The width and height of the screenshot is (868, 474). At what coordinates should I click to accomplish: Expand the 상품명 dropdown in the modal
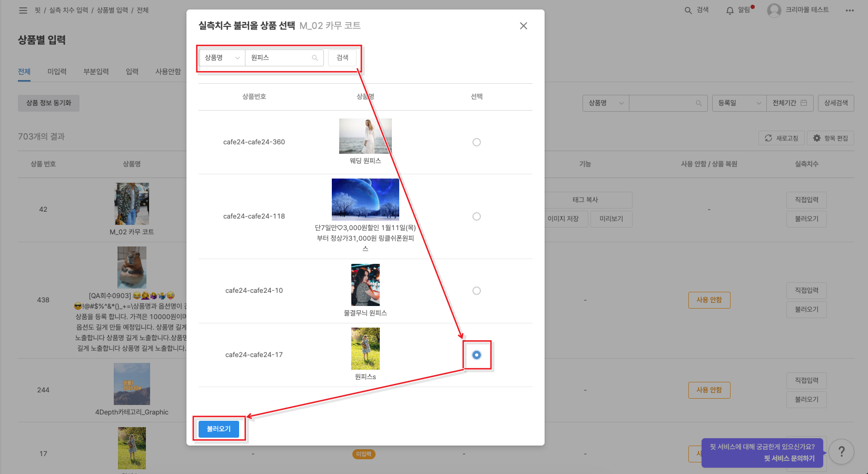222,58
